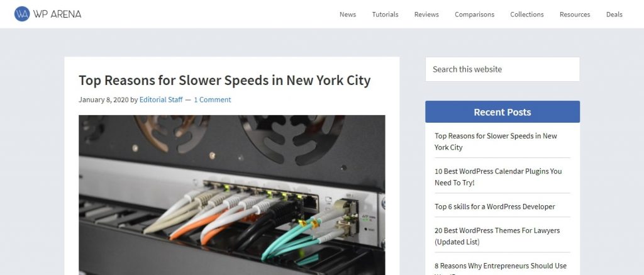The image size is (644, 275).
Task: Open recent post Top Reasons for Slower Speeds
Action: pyautogui.click(x=496, y=142)
